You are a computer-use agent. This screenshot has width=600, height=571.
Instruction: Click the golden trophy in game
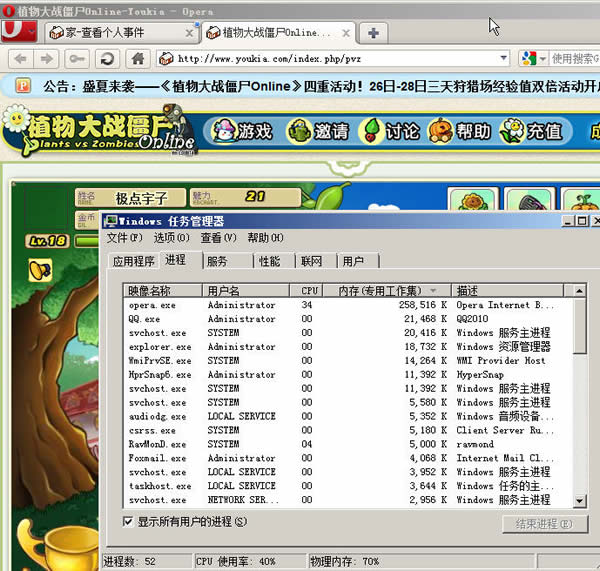coord(57,545)
